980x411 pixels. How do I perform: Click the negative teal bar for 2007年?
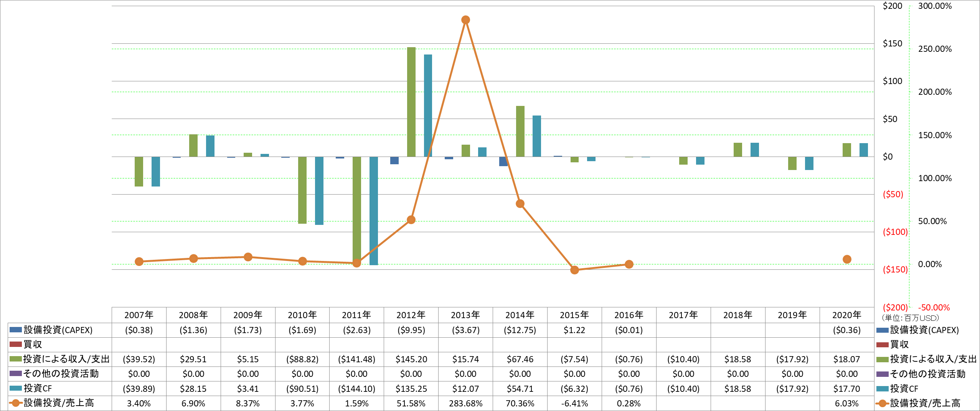pos(156,172)
